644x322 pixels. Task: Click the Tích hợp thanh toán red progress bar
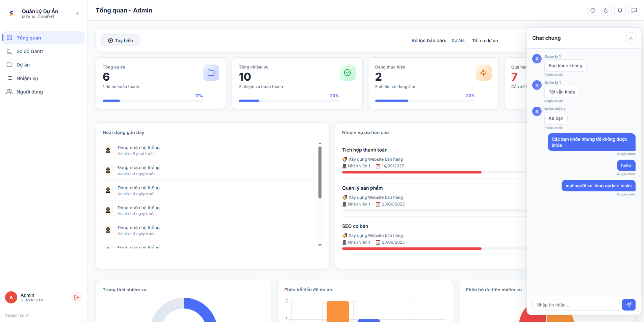[412, 172]
